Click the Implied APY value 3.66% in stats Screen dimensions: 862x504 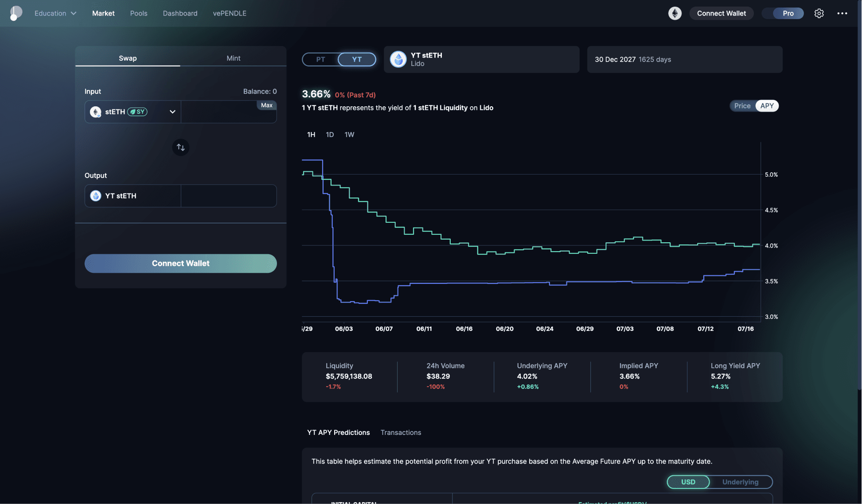tap(629, 376)
